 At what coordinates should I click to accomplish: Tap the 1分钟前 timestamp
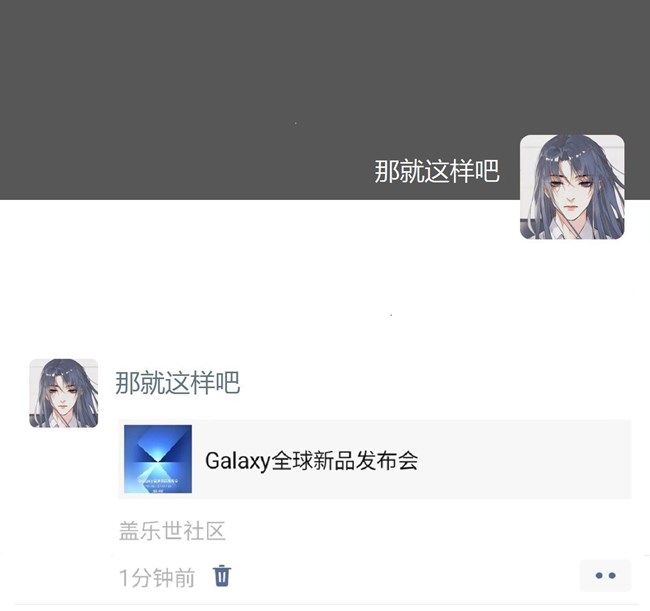157,578
